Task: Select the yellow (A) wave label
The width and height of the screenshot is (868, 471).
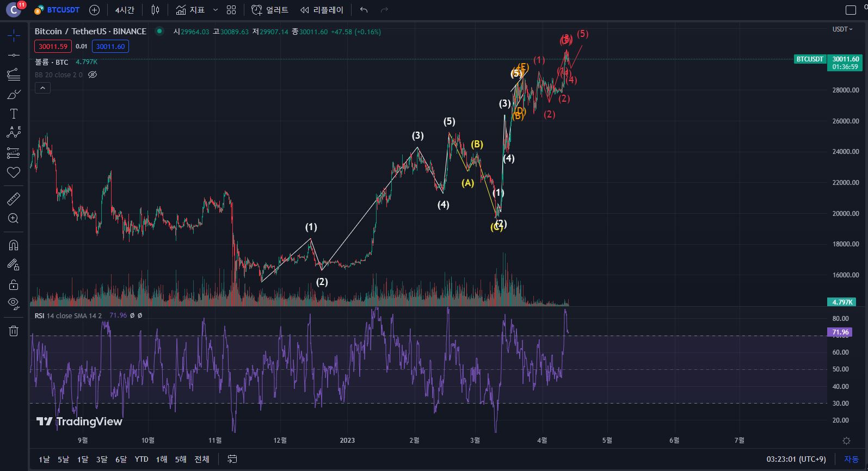Action: point(467,183)
